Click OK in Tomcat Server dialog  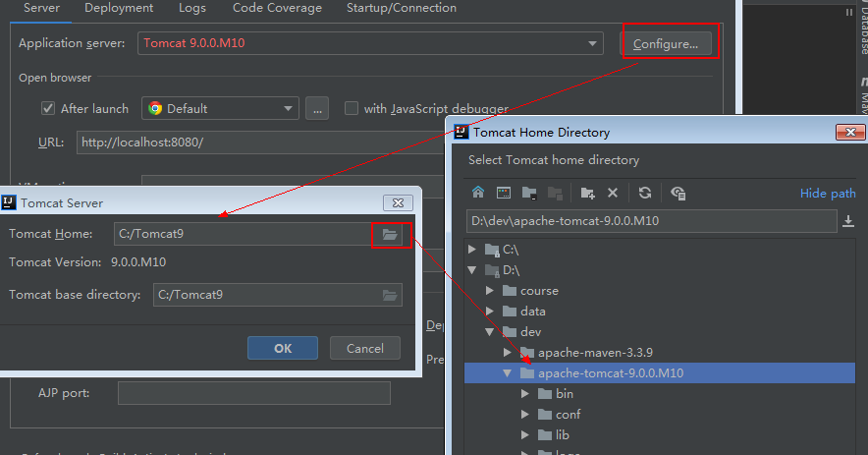pos(283,348)
